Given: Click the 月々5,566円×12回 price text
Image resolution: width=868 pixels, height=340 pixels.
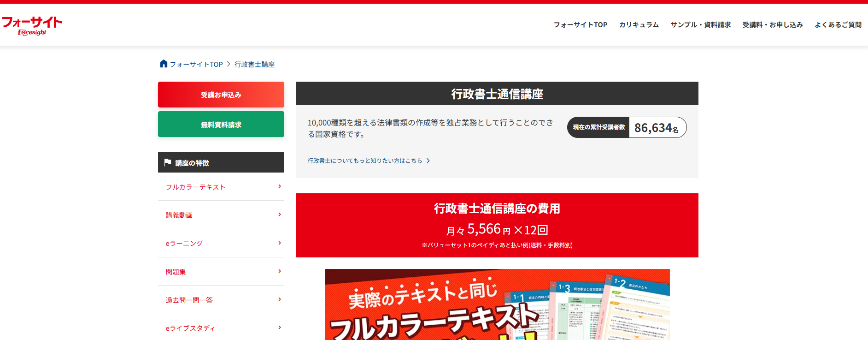Looking at the screenshot, I should point(497,229).
